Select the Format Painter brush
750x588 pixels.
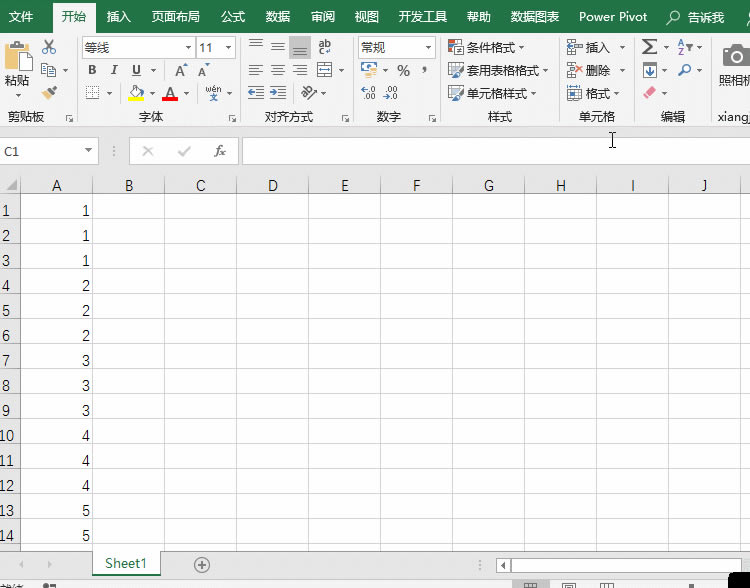coord(49,92)
